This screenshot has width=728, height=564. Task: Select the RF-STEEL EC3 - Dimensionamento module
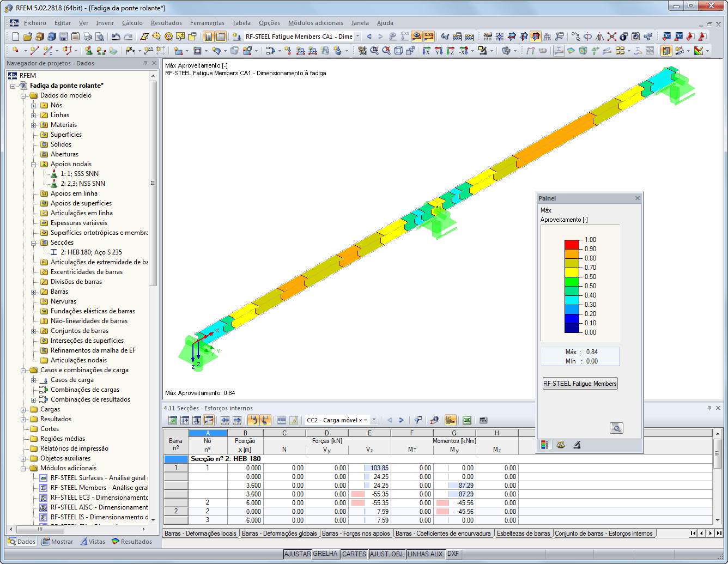click(x=94, y=498)
